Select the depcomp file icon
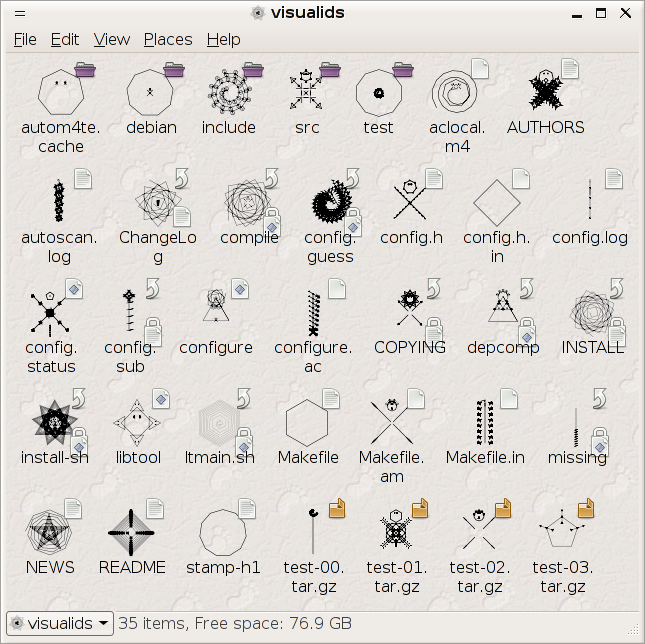The width and height of the screenshot is (645, 644). (503, 306)
